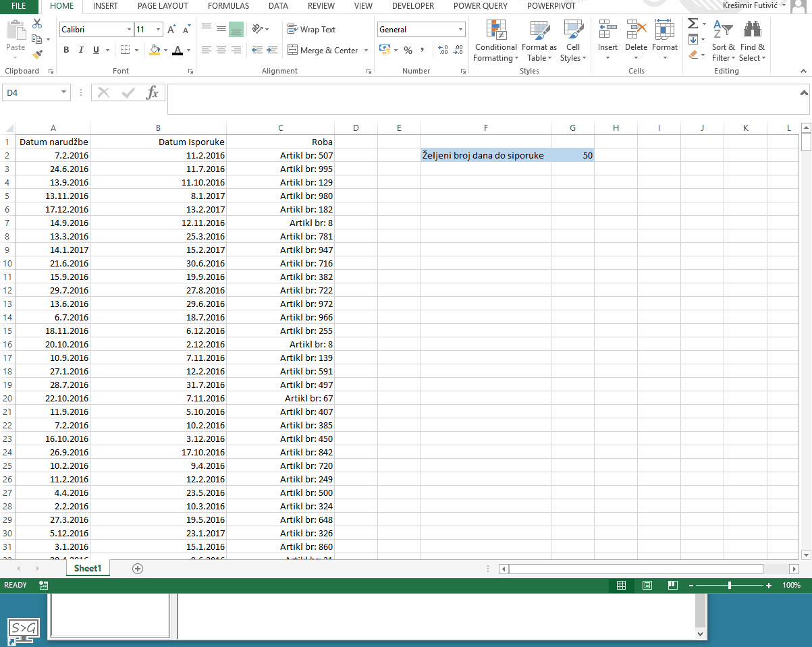This screenshot has width=812, height=647.
Task: Toggle Bold formatting
Action: coord(66,50)
